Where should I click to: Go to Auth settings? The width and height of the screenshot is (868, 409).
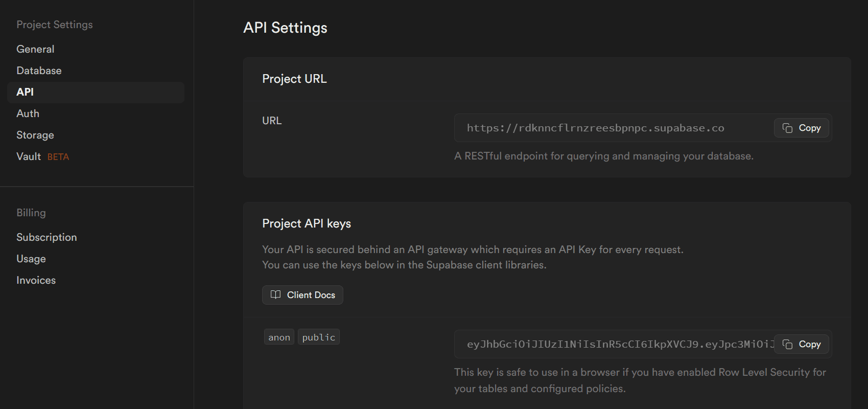tap(28, 113)
